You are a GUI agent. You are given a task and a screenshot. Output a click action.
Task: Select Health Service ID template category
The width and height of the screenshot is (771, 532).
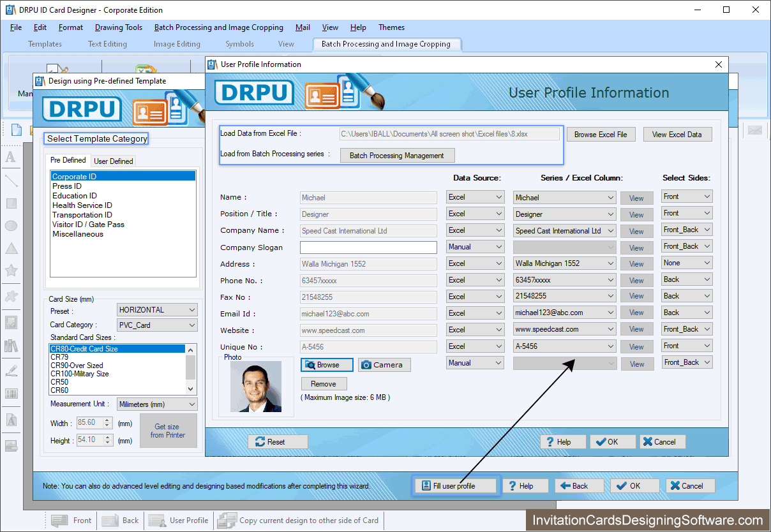(82, 205)
